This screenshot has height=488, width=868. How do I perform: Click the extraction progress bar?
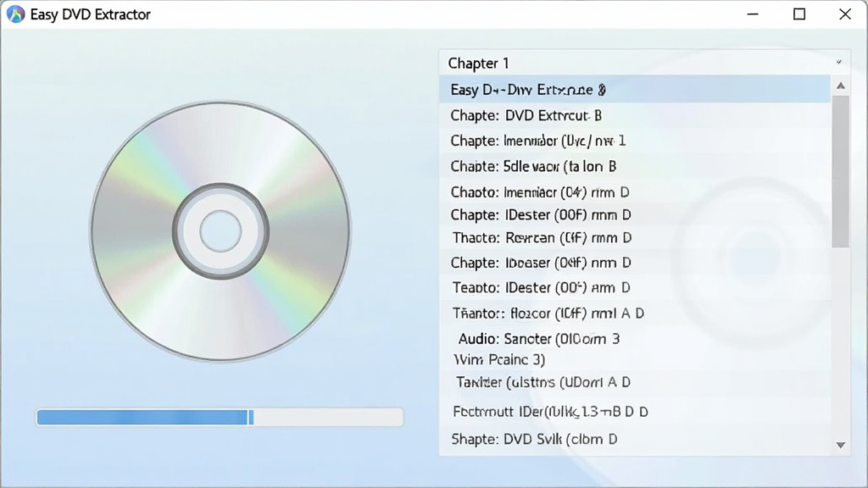[220, 417]
